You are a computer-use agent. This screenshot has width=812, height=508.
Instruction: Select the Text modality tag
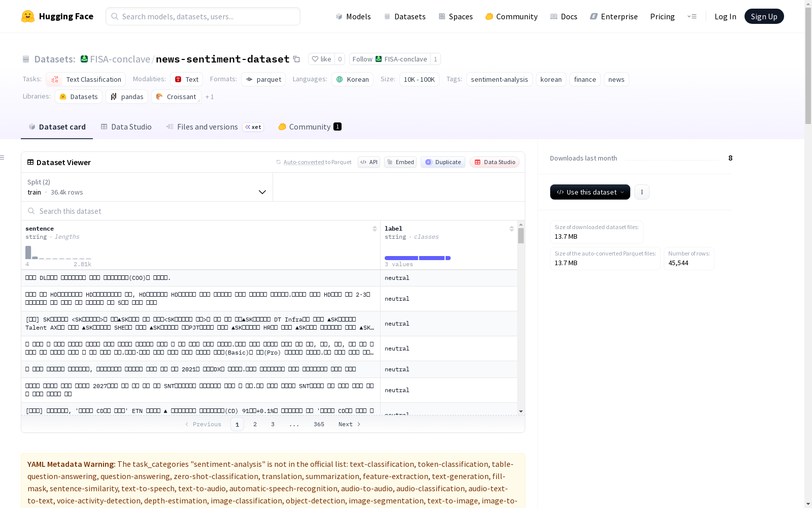click(186, 79)
